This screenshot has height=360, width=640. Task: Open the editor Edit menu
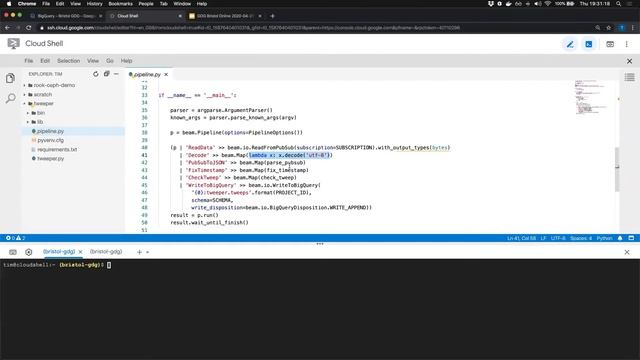pyautogui.click(x=45, y=61)
